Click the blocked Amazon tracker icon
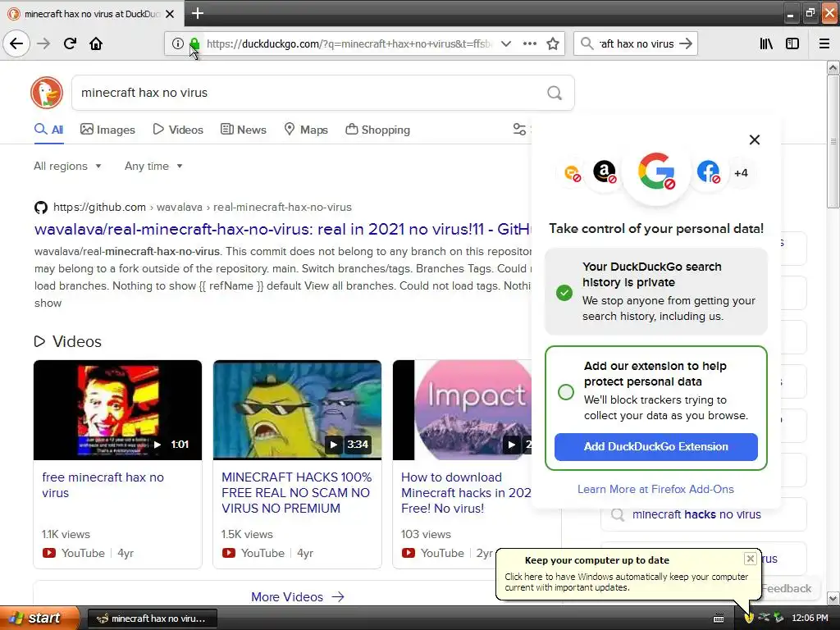This screenshot has height=630, width=840. [605, 171]
